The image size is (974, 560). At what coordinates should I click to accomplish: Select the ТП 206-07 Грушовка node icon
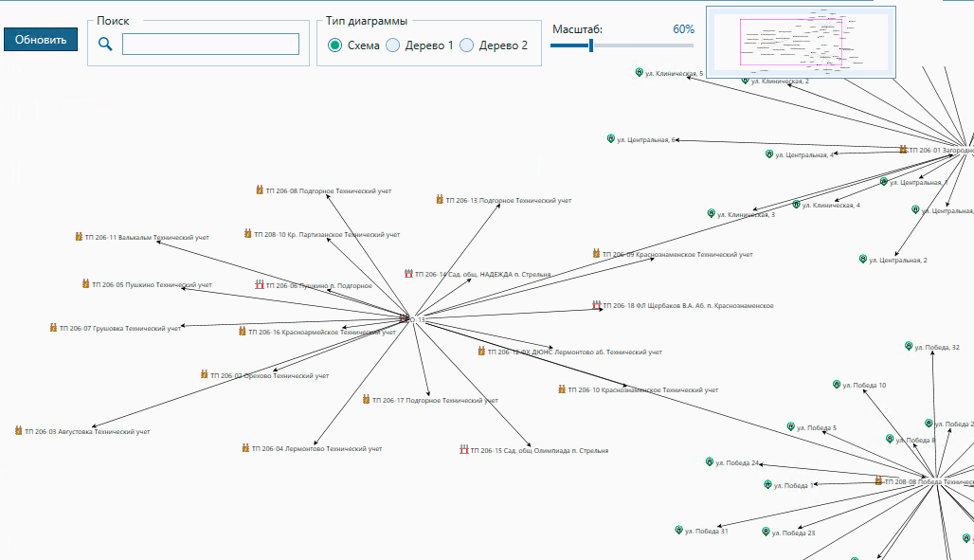tap(53, 328)
